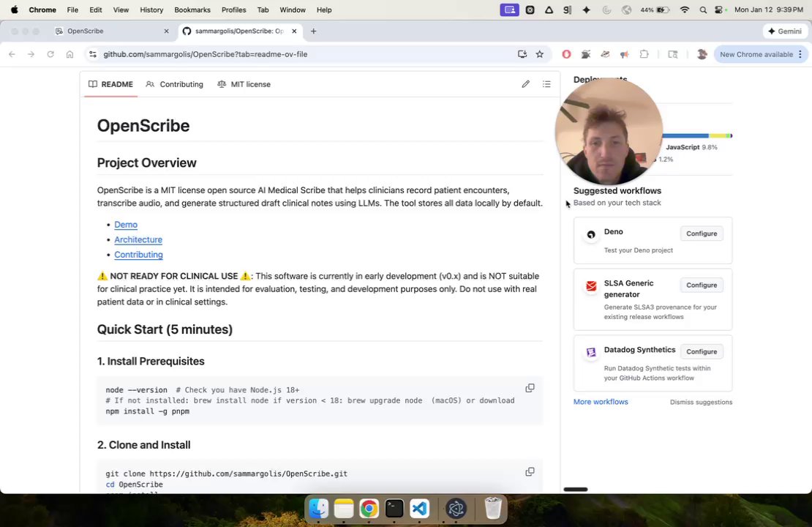
Task: Click the date and time in menu bar
Action: [769, 10]
